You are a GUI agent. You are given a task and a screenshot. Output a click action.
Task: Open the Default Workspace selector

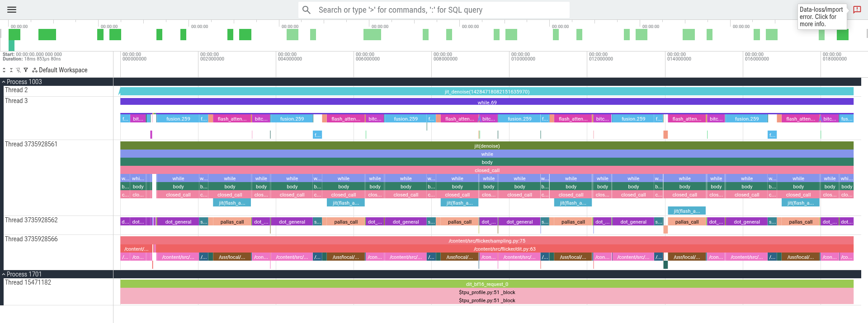[63, 70]
